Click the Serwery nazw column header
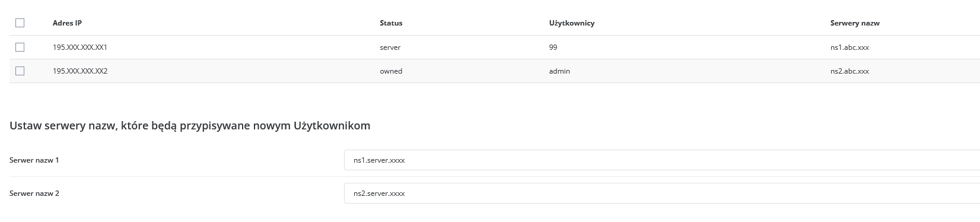980x222 pixels. pos(855,23)
